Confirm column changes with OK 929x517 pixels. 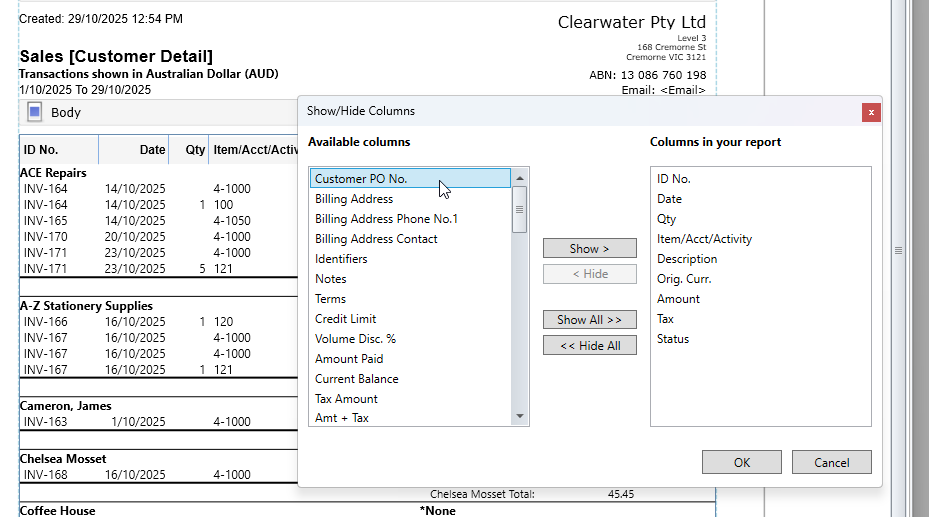[x=741, y=462]
